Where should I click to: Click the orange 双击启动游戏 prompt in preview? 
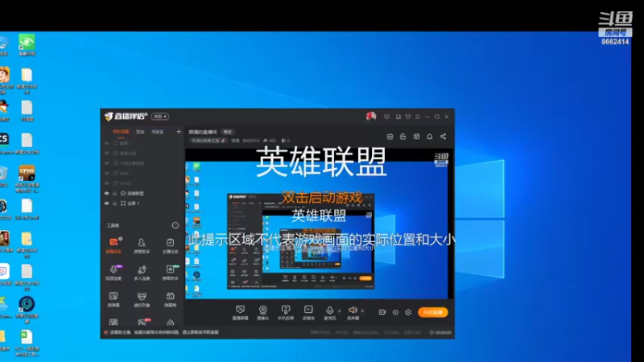[x=321, y=197]
